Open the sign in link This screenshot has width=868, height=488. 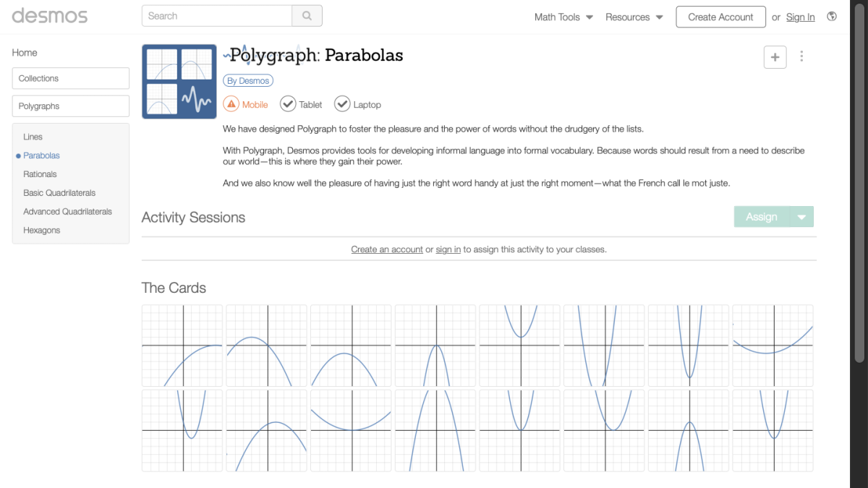click(800, 17)
